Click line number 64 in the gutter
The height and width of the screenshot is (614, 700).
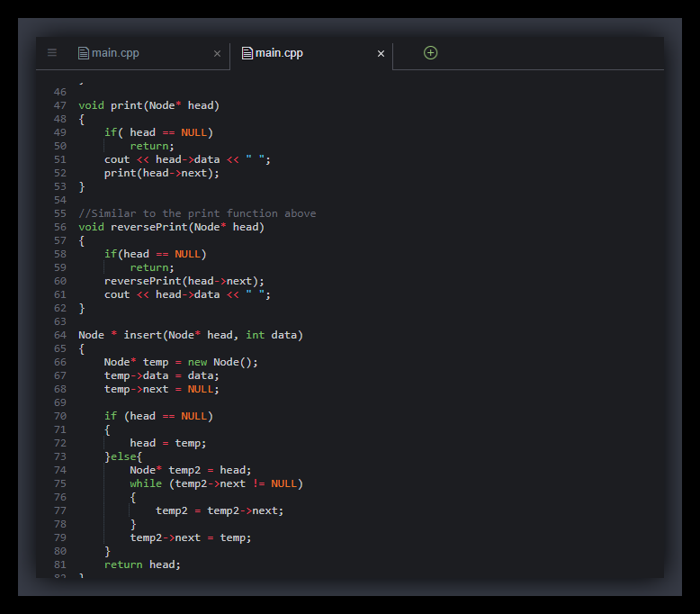[59, 335]
